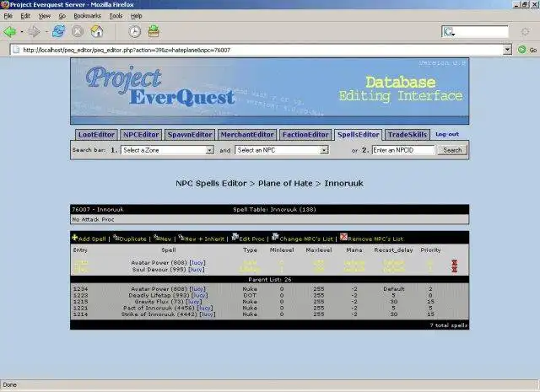Click the Change NPC's List icon

point(275,237)
